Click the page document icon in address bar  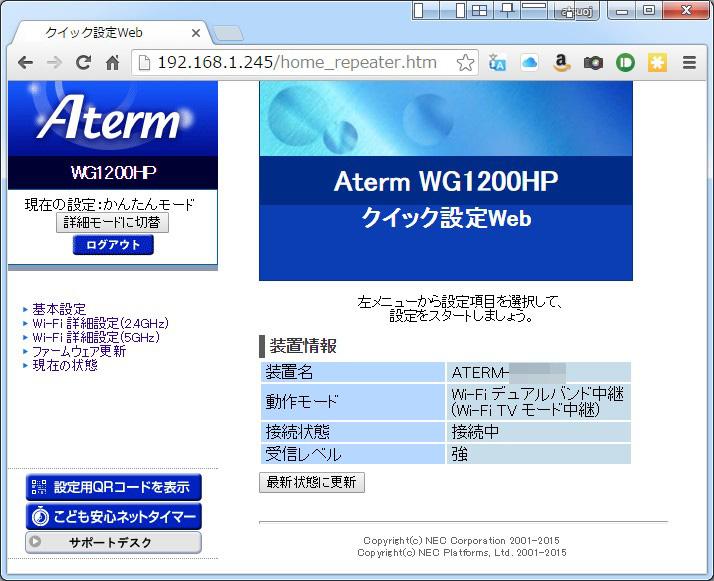144,62
